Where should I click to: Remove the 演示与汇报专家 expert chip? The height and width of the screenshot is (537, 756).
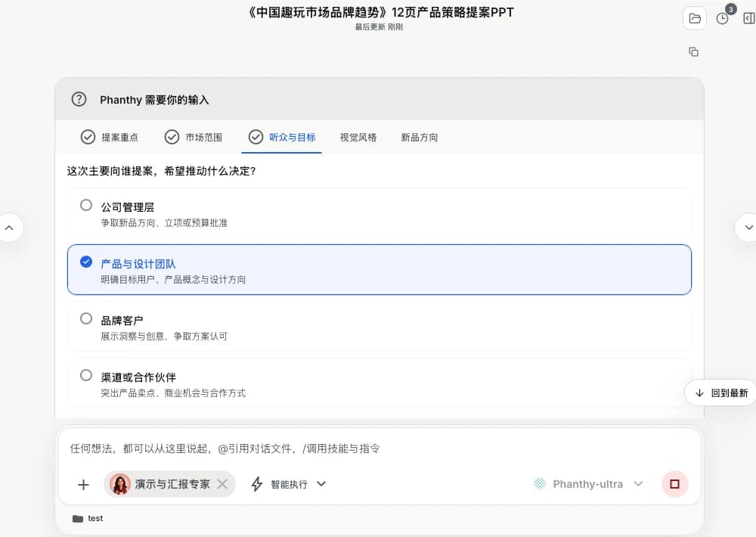[x=222, y=484]
